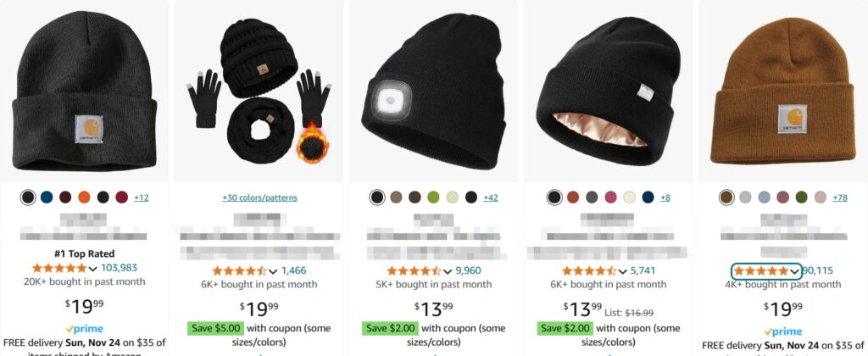The image size is (868, 356).
Task: Select the navy blue swatch on first beanie
Action: pyautogui.click(x=47, y=197)
